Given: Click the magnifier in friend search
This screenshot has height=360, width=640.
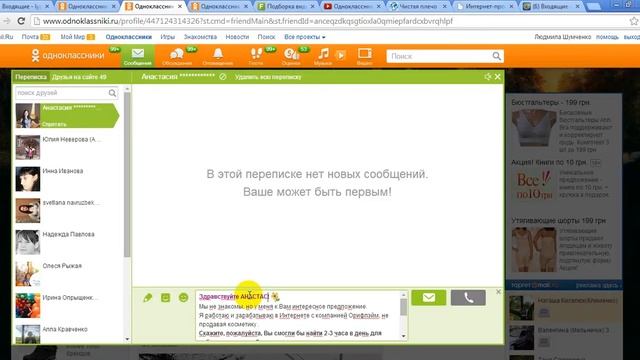Looking at the screenshot, I should click(x=112, y=93).
